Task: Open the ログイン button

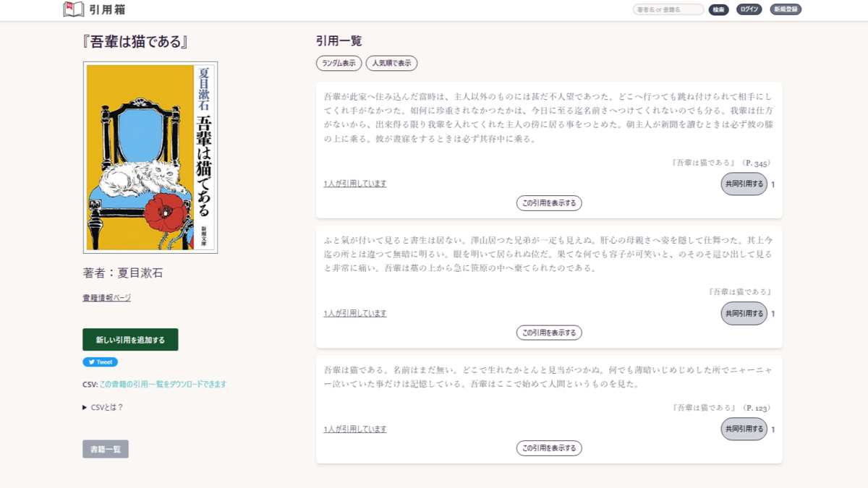Action: (x=749, y=9)
